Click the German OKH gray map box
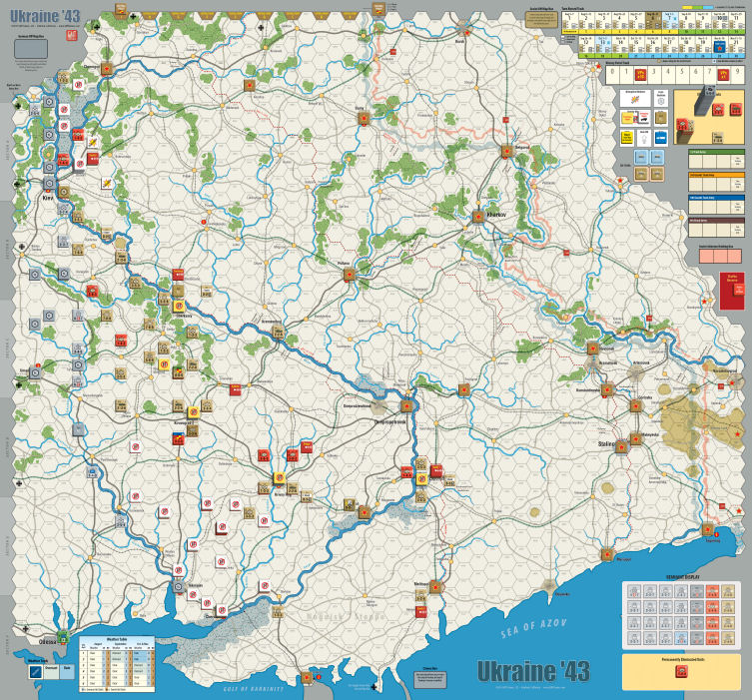The height and width of the screenshot is (700, 752). (x=31, y=49)
